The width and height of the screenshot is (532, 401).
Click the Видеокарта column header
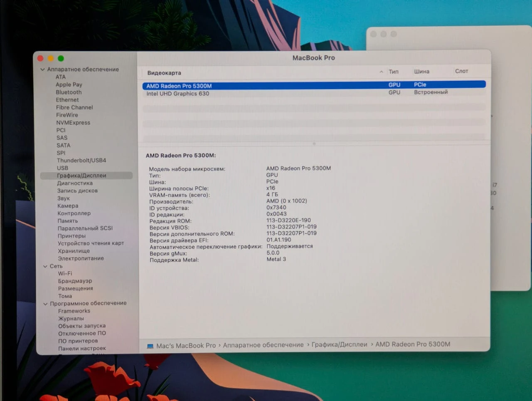pyautogui.click(x=164, y=73)
